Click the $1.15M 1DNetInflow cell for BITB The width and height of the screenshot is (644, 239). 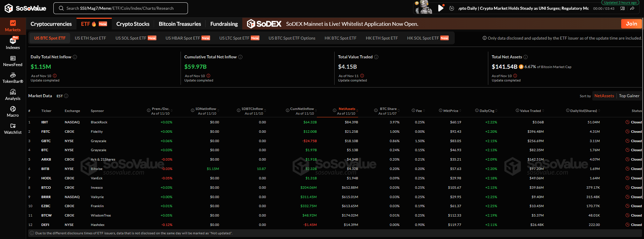click(x=213, y=169)
